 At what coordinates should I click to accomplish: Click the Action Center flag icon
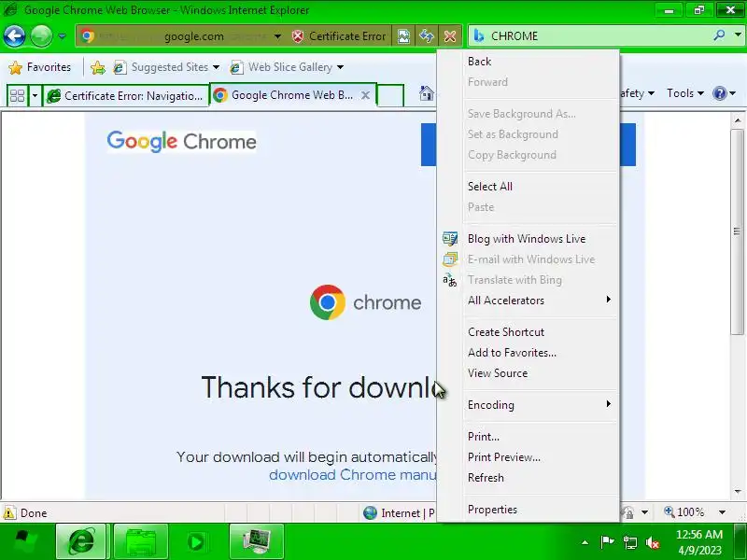(607, 542)
